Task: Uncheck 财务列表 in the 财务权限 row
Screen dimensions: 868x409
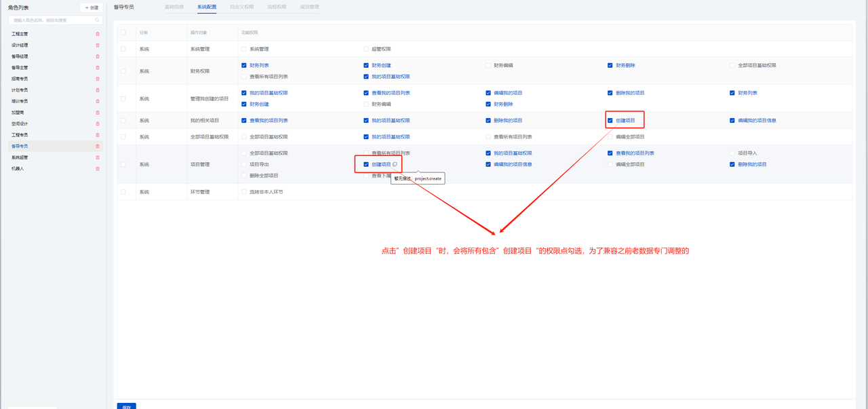Action: click(244, 65)
